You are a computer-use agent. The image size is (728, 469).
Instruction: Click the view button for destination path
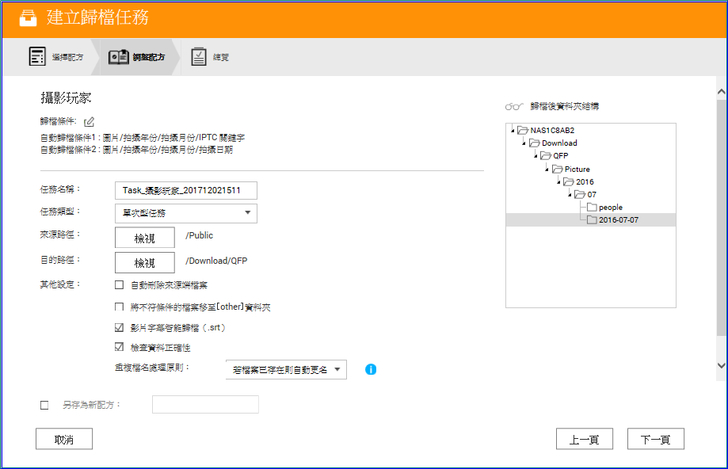pos(145,263)
